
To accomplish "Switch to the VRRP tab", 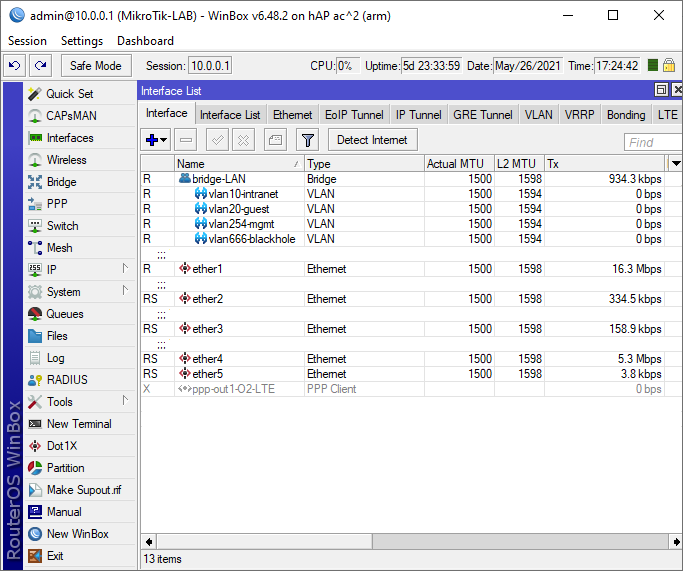I will pos(579,115).
